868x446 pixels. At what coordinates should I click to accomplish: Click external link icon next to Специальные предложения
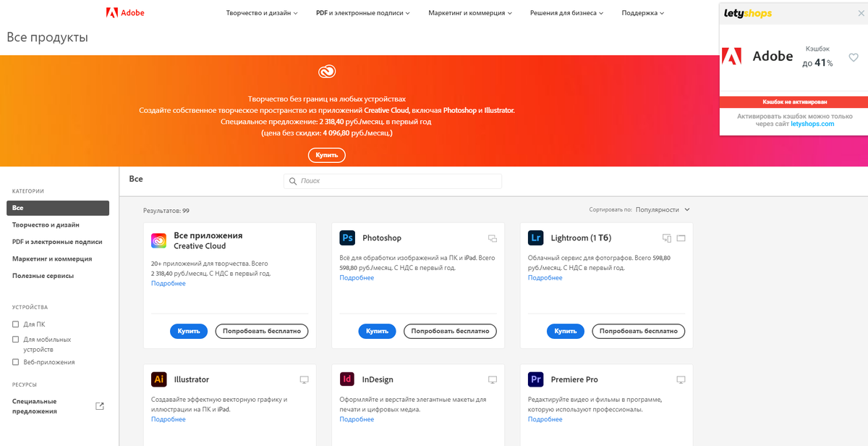coord(100,406)
